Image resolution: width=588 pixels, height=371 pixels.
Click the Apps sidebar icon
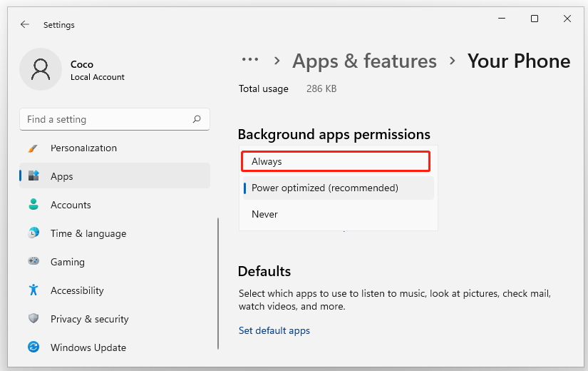click(x=33, y=176)
